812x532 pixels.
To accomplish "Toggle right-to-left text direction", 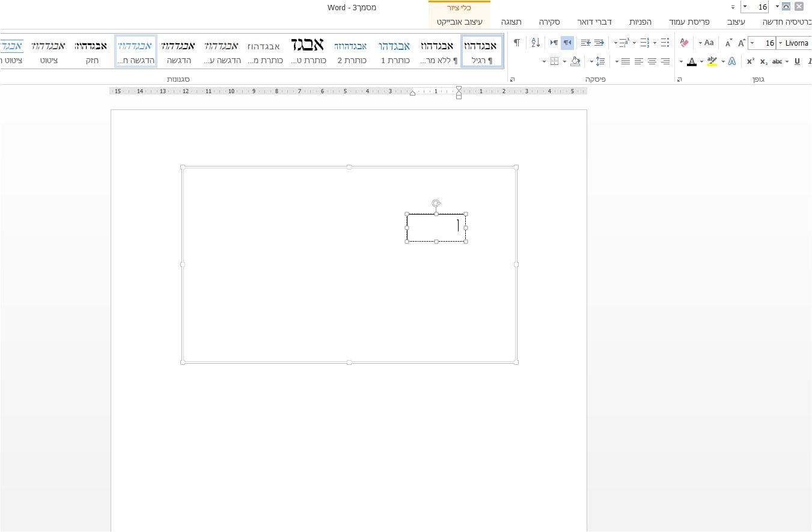I will point(567,43).
